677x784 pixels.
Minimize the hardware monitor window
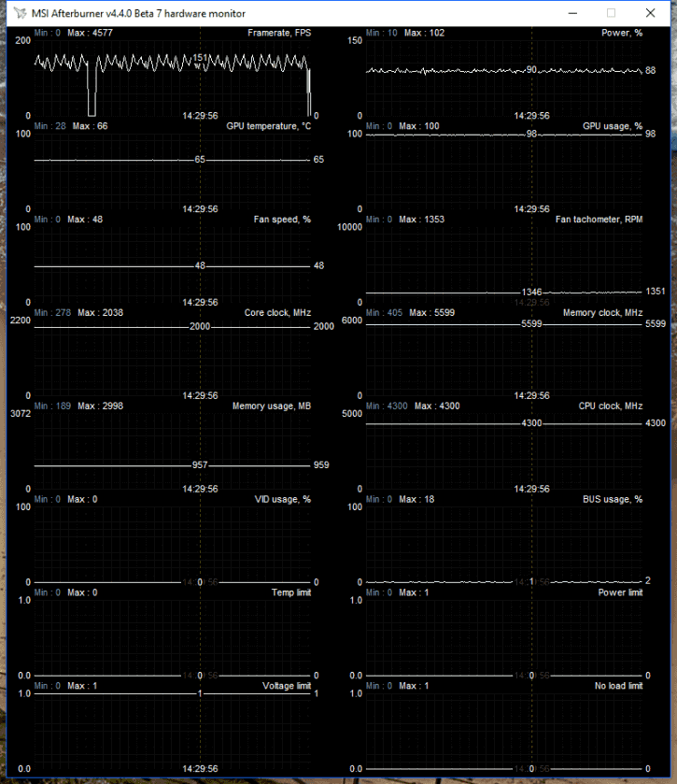click(x=572, y=13)
